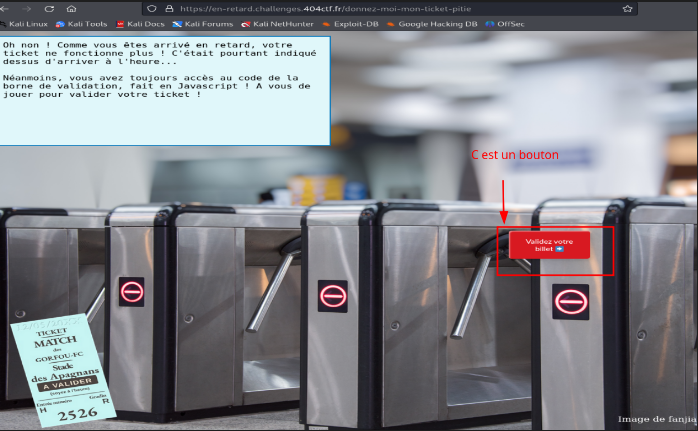Image resolution: width=698 pixels, height=431 pixels.
Task: Go to the browser home page
Action: tap(71, 8)
